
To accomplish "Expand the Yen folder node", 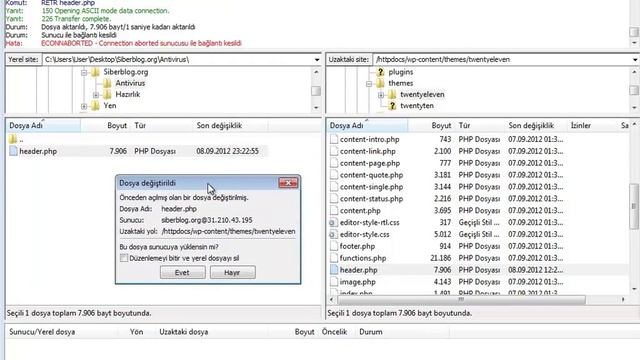I will click(x=84, y=107).
